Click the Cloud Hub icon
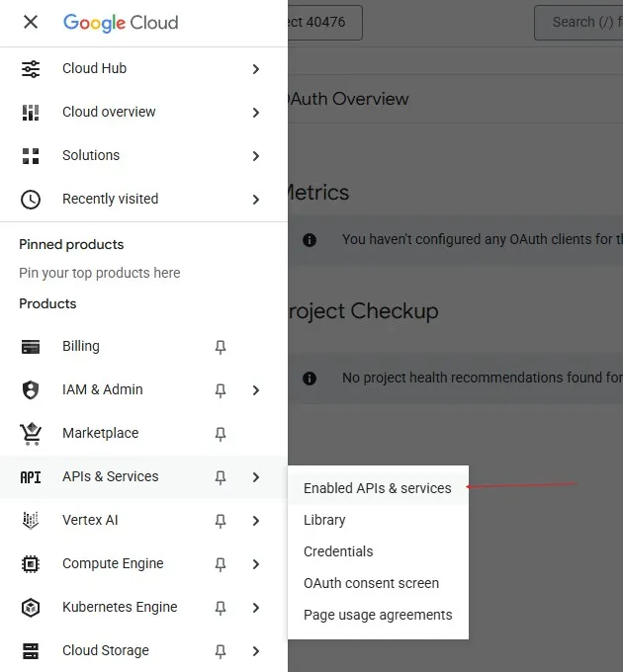 tap(31, 69)
